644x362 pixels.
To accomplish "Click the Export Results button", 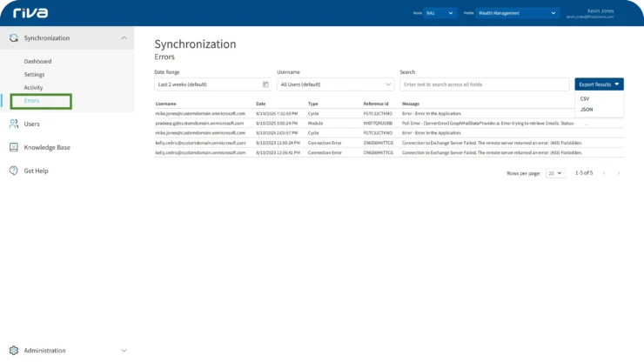I will pyautogui.click(x=599, y=84).
